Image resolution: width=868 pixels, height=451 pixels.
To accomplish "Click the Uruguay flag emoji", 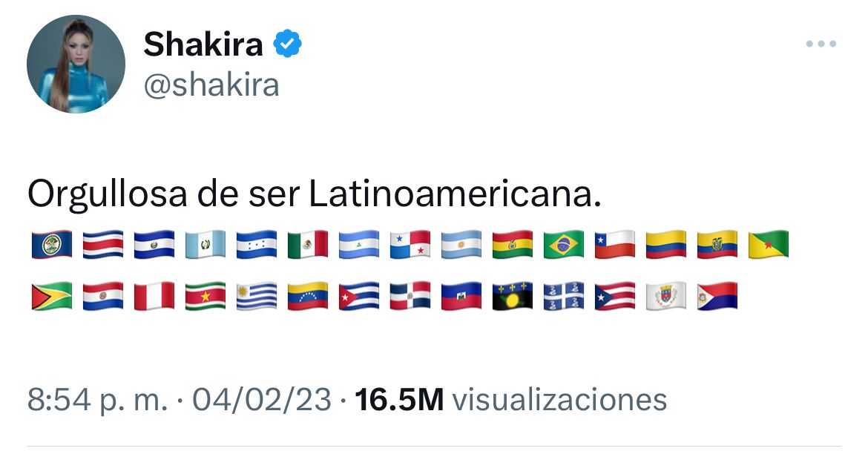I will tap(256, 296).
